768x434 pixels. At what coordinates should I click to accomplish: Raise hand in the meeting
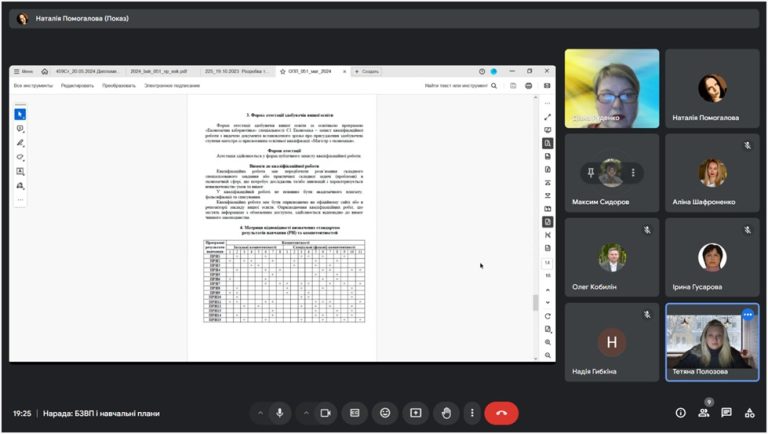pos(446,413)
